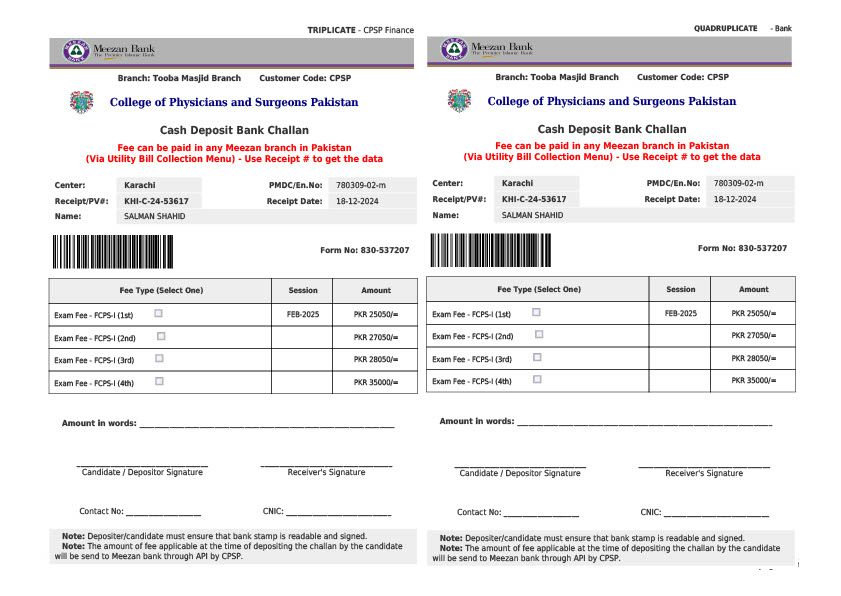Viewport: 841px width, 596px height.
Task: Tick FCPS-I (1st) checkbox on Quadruplicate copy
Action: [537, 312]
